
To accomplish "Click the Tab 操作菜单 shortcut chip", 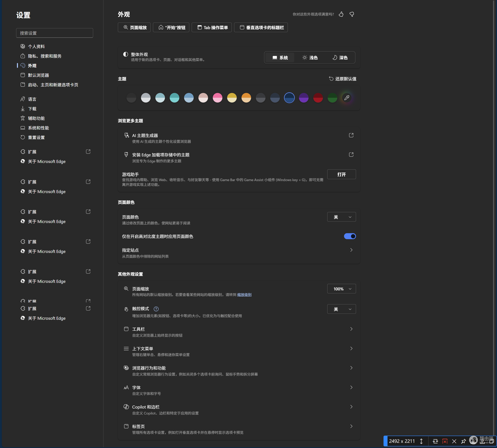I will [211, 27].
